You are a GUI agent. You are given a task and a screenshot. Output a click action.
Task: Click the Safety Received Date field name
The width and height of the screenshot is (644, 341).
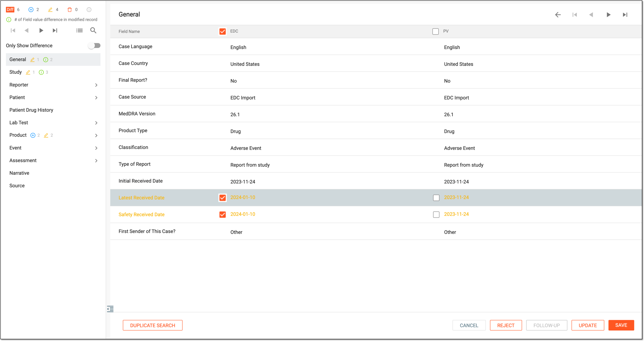[141, 214]
